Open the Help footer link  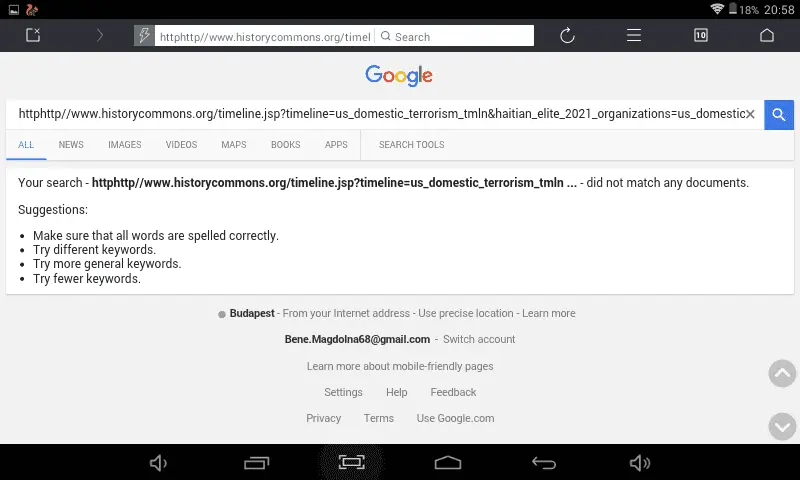(396, 392)
